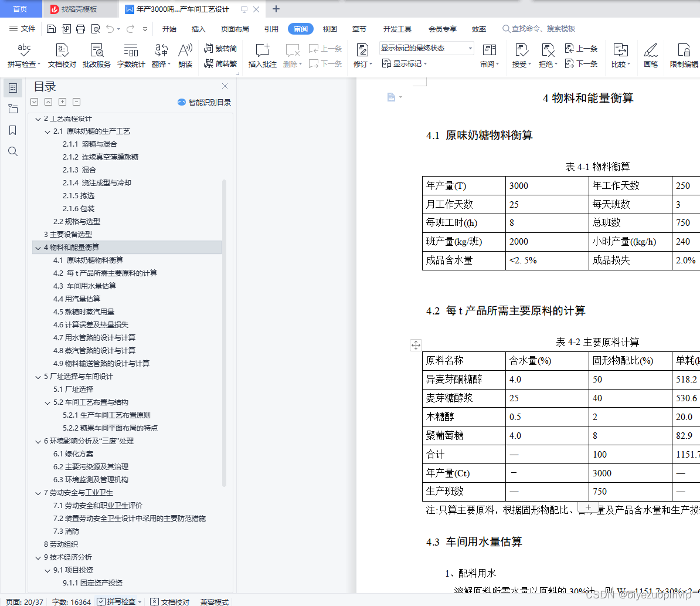Switch to the 页面布局 ribbon tab
Screen dimensions: 700x606
[x=235, y=29]
